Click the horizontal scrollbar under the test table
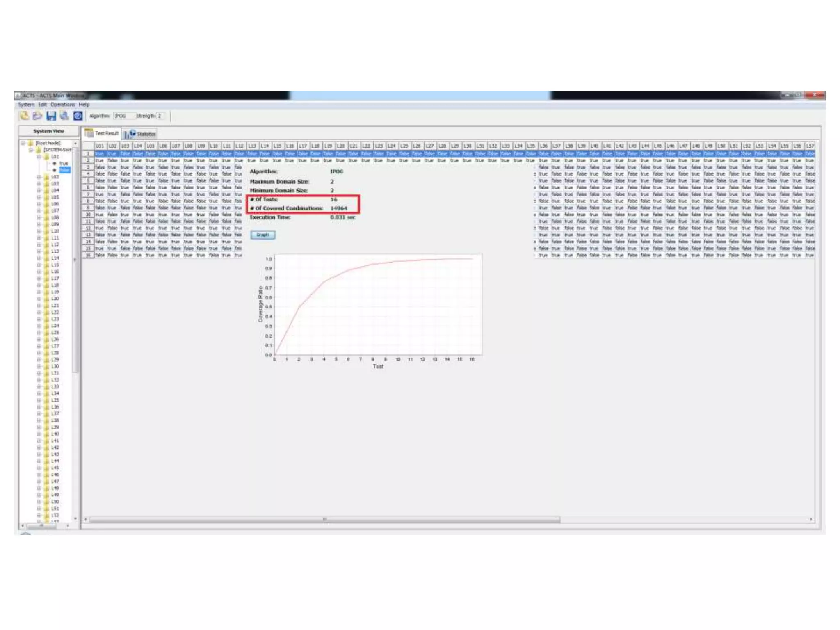This screenshot has width=840, height=630. click(x=324, y=520)
